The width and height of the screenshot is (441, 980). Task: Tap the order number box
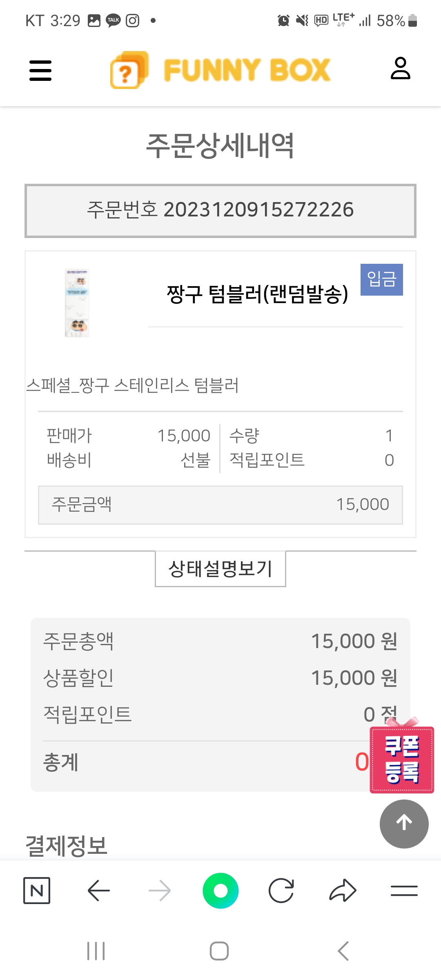[220, 210]
